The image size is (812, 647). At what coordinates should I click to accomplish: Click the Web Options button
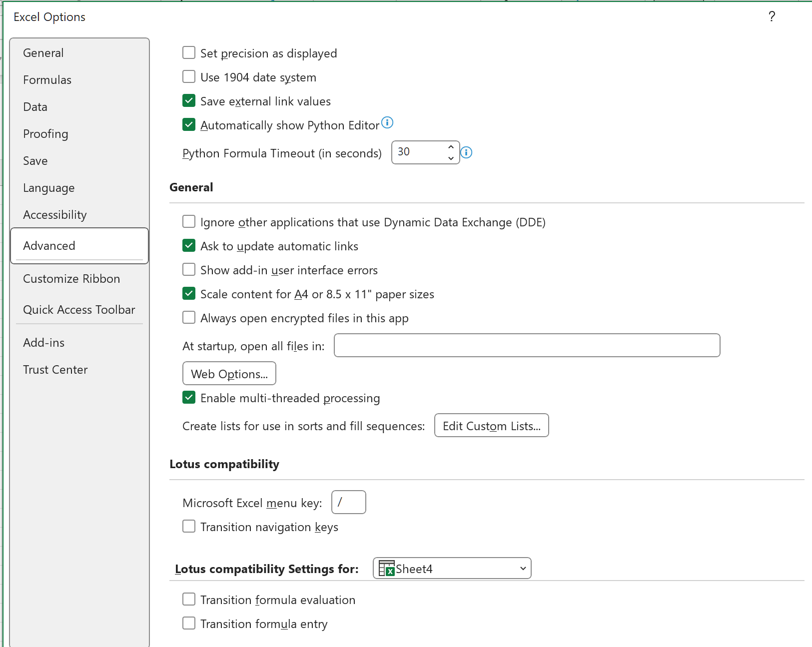229,374
